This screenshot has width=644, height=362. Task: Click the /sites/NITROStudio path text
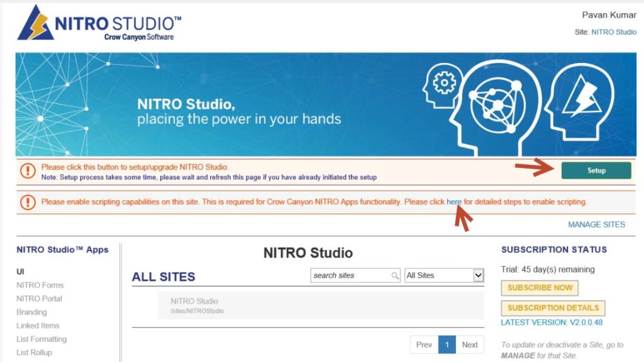pos(197,312)
